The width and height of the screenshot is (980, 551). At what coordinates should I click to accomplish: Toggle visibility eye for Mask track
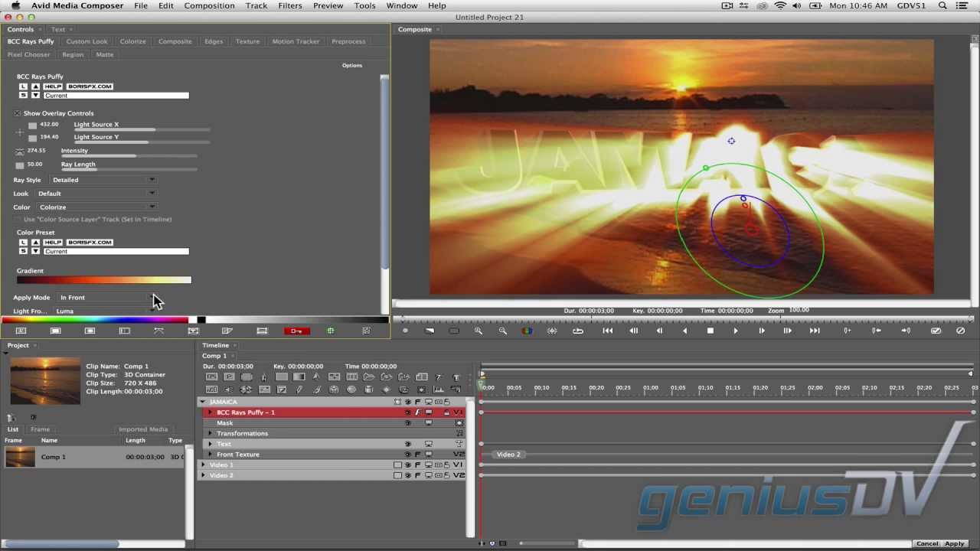pos(407,423)
